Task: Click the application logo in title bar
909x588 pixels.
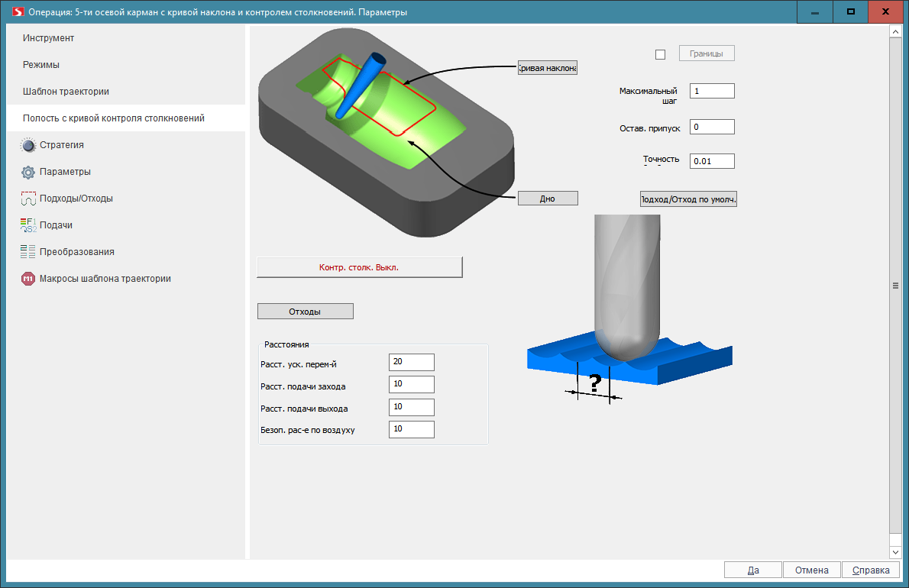Action: (x=18, y=11)
